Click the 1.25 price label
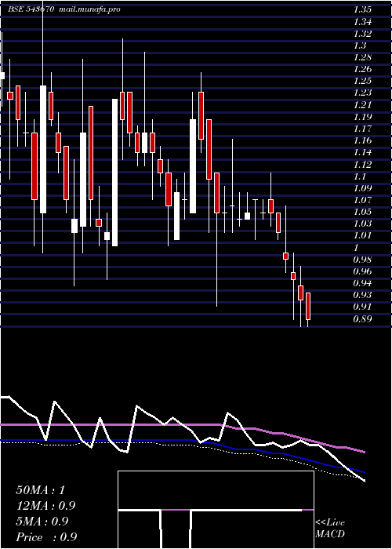This screenshot has height=549, width=392. [362, 81]
